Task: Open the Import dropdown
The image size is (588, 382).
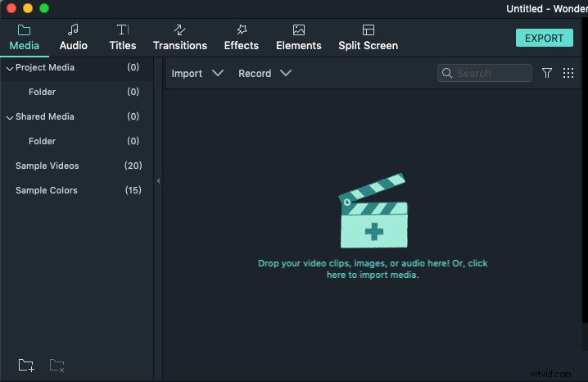Action: click(197, 73)
